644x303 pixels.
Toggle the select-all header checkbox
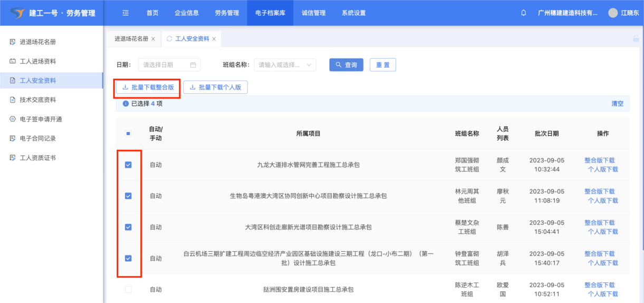(128, 134)
